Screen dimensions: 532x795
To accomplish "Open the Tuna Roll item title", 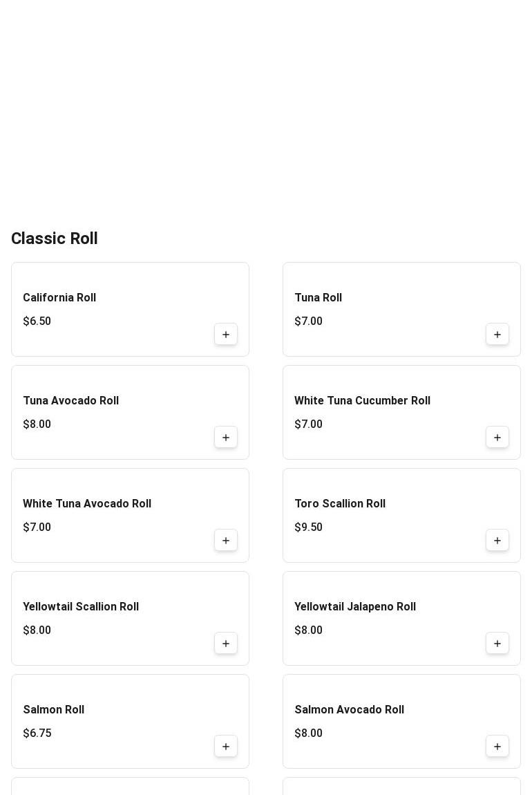I will coord(319,298).
